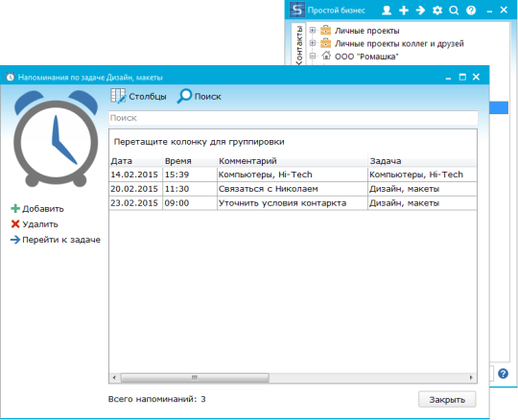This screenshot has height=420, width=518.
Task: Select ООО "Ромашка" organization item
Action: coord(366,57)
